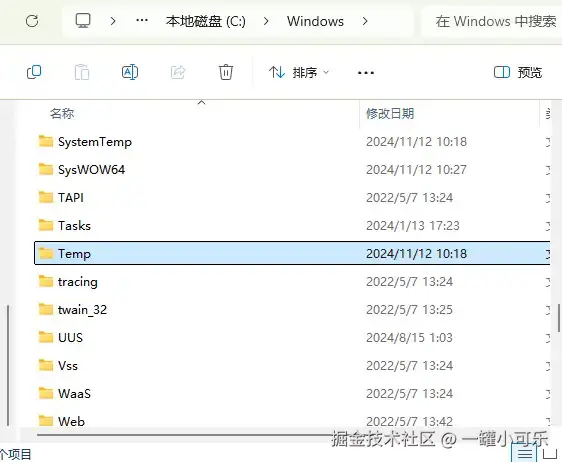The height and width of the screenshot is (462, 562).
Task: Click the Share toolbar icon
Action: 178,72
